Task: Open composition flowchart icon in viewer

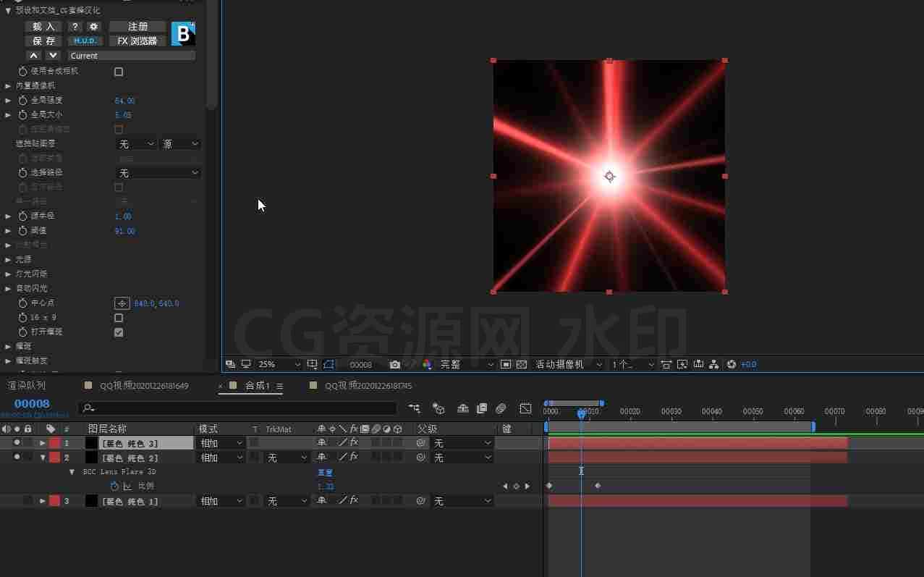Action: pyautogui.click(x=713, y=364)
